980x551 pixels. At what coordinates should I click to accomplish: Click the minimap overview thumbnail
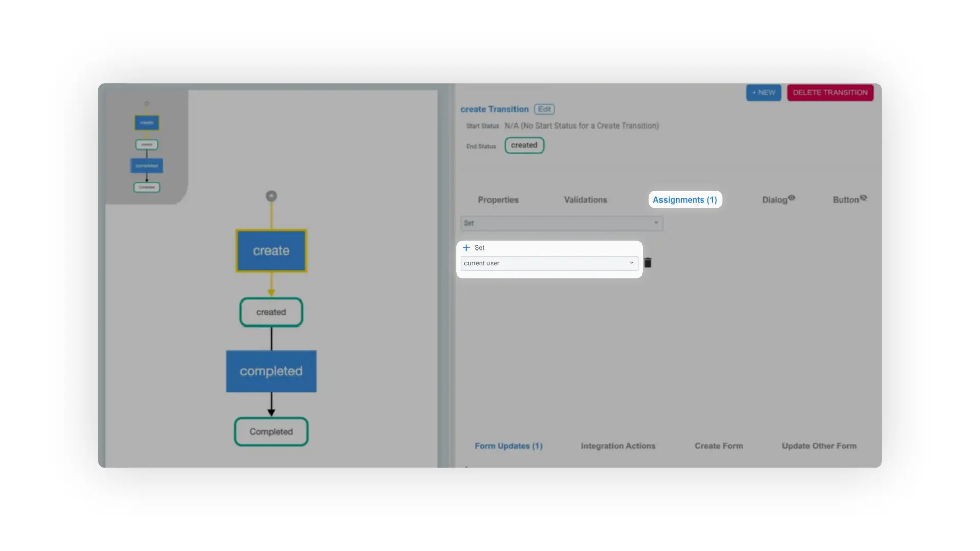tap(146, 148)
